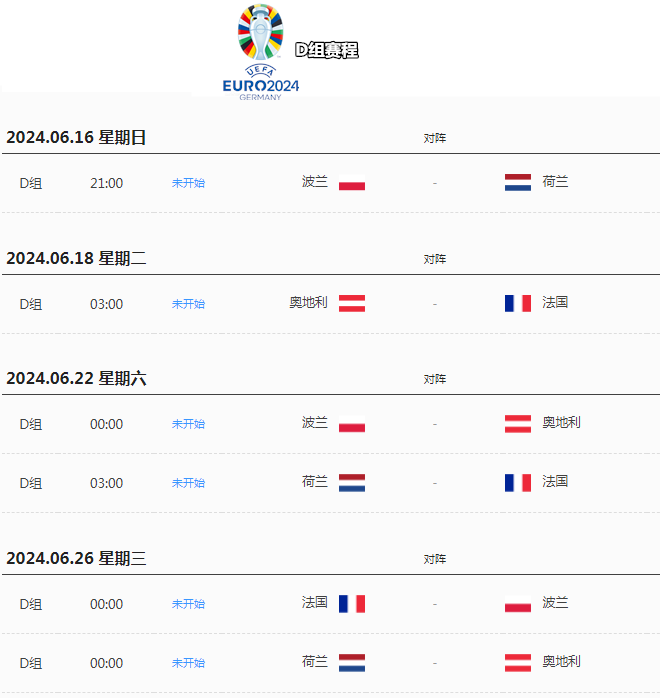Click the 2024.06.26 星期三 date header

(76, 559)
